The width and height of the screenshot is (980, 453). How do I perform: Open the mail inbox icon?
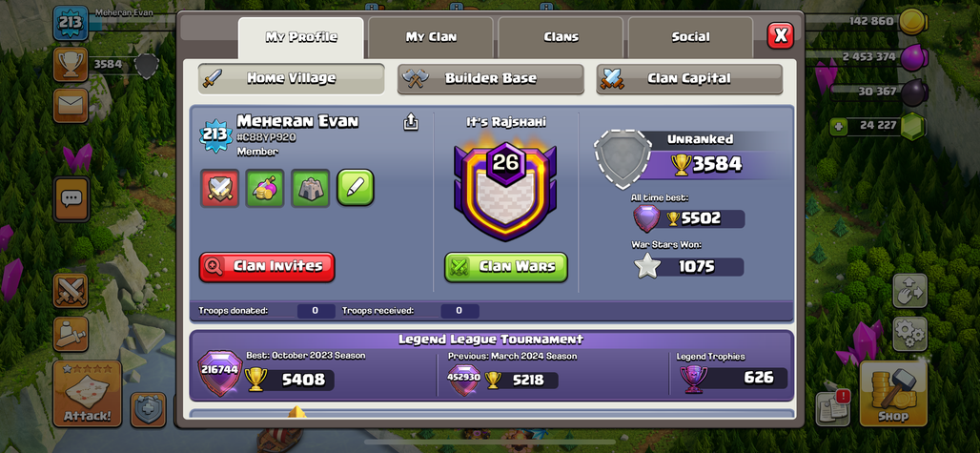pos(71,106)
